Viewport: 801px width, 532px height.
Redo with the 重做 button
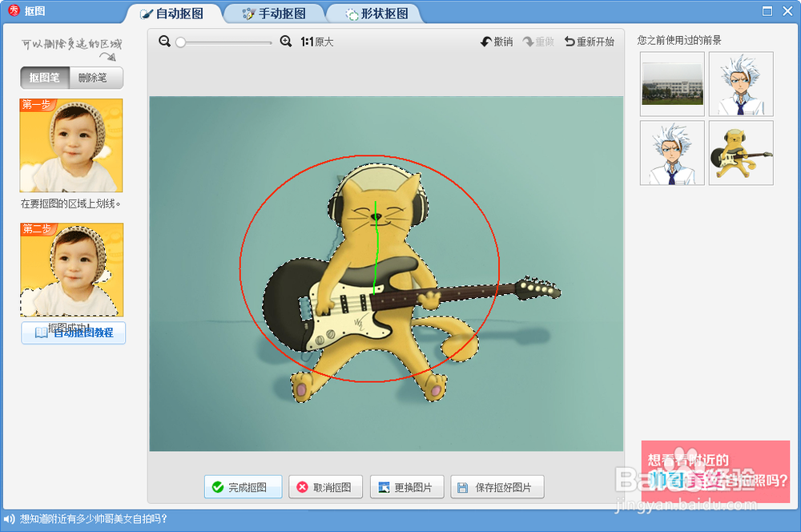pyautogui.click(x=538, y=42)
